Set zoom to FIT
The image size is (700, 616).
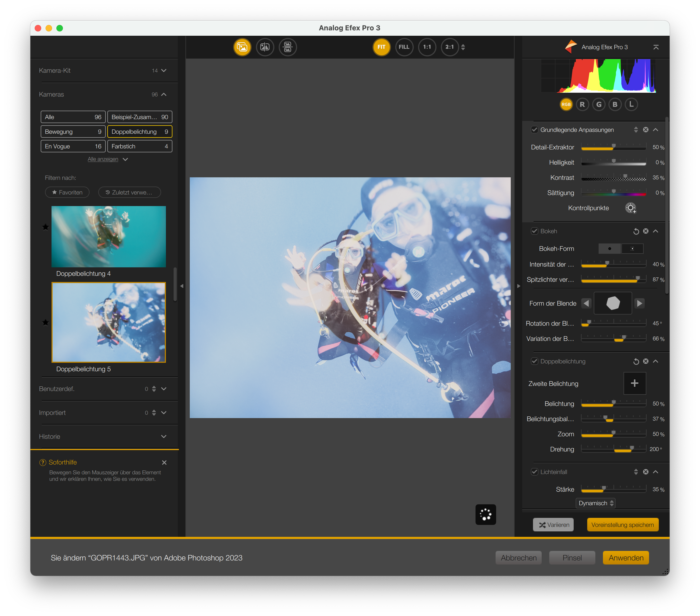click(x=381, y=47)
